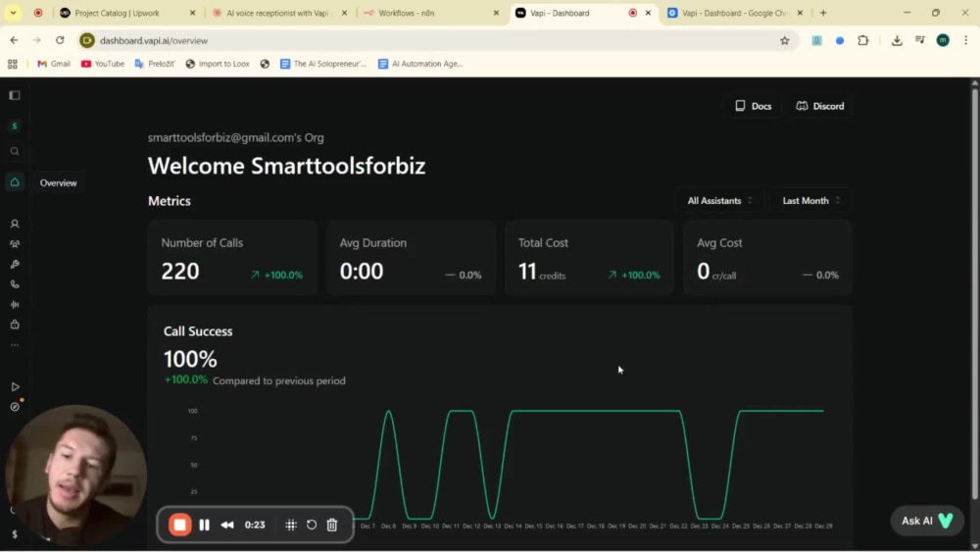Image resolution: width=980 pixels, height=552 pixels.
Task: Click the site info icon in address bar
Action: [87, 40]
